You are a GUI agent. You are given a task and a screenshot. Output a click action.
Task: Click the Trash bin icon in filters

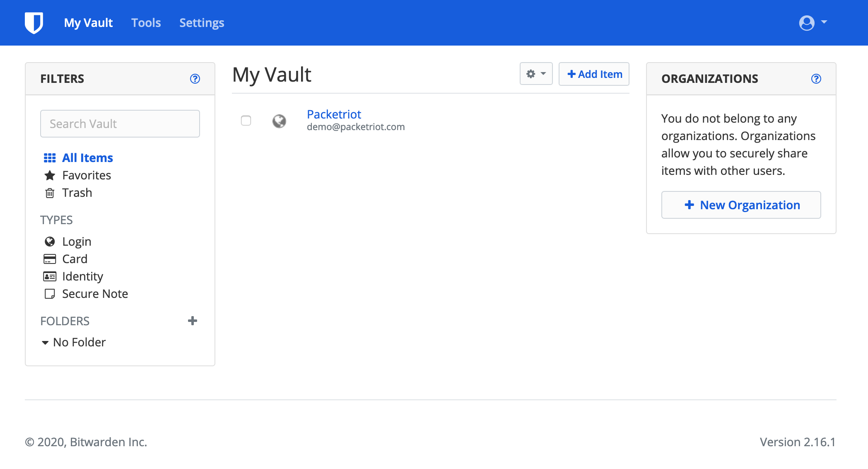tap(50, 193)
